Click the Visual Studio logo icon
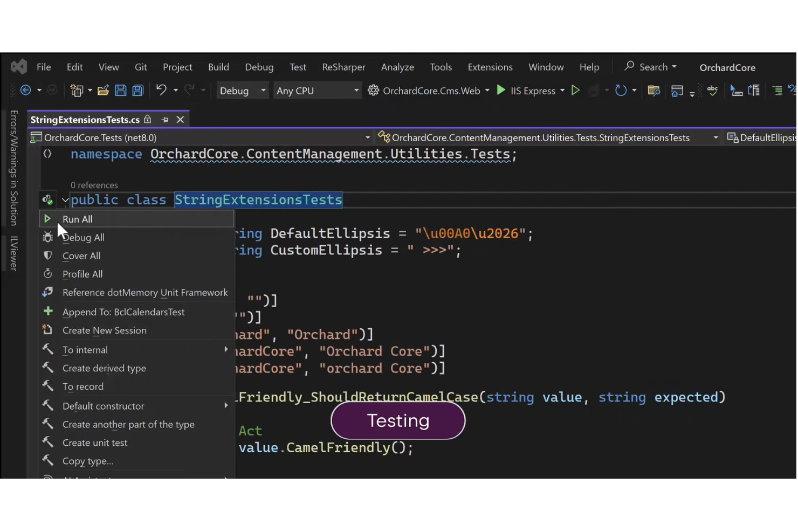The image size is (798, 532). pyautogui.click(x=19, y=67)
